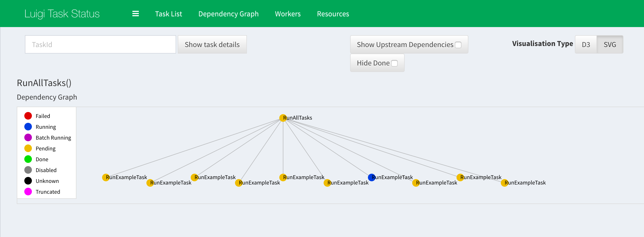Click the leftmost RunExampleTask pending node
This screenshot has width=644, height=237.
tap(106, 177)
